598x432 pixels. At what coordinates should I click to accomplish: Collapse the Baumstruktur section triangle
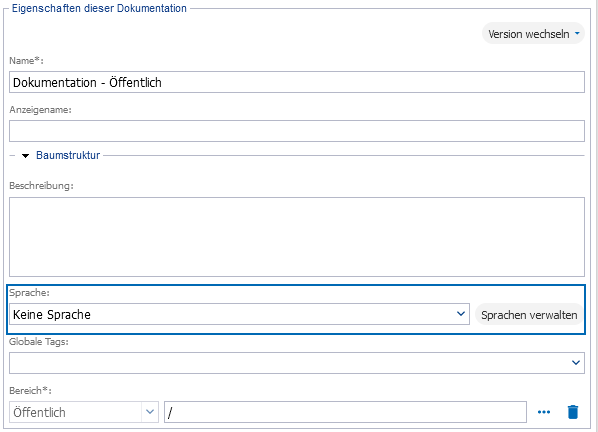click(x=26, y=156)
